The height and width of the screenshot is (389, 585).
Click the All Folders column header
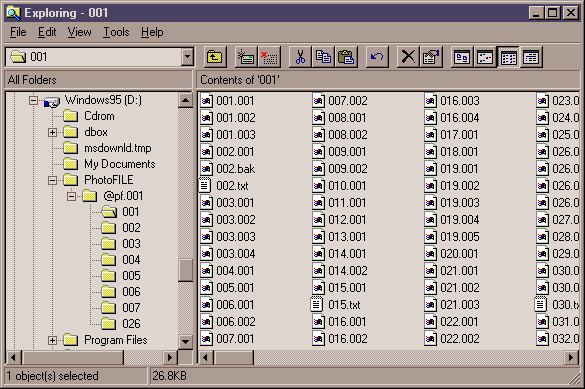tap(99, 80)
